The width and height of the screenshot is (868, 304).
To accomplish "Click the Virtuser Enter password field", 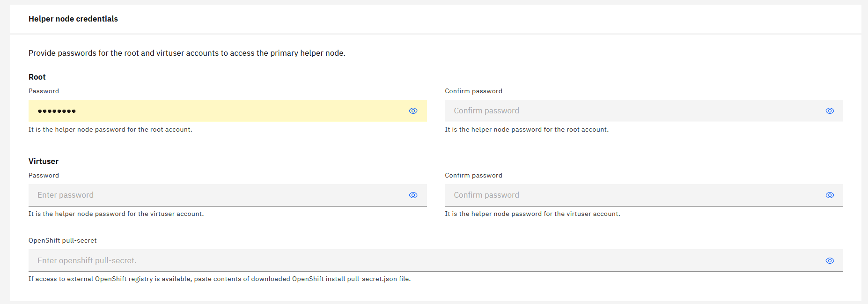I will point(215,195).
